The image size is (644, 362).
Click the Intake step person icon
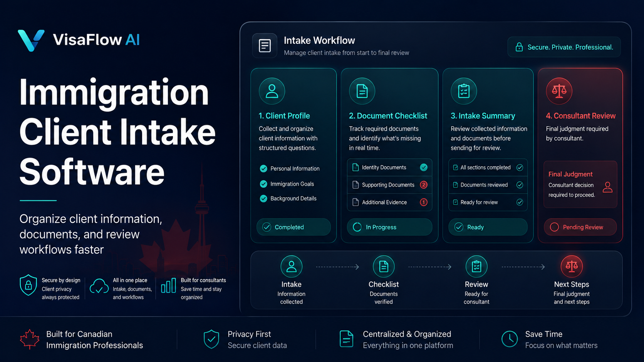tap(292, 266)
